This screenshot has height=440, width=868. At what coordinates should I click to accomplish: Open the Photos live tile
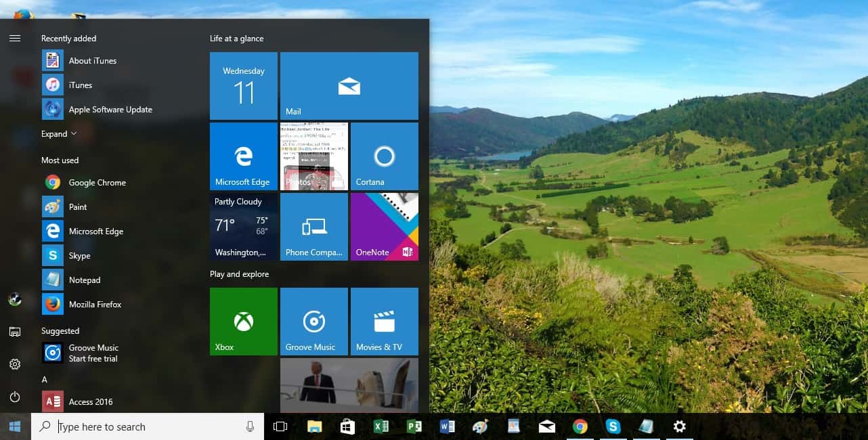pos(314,156)
